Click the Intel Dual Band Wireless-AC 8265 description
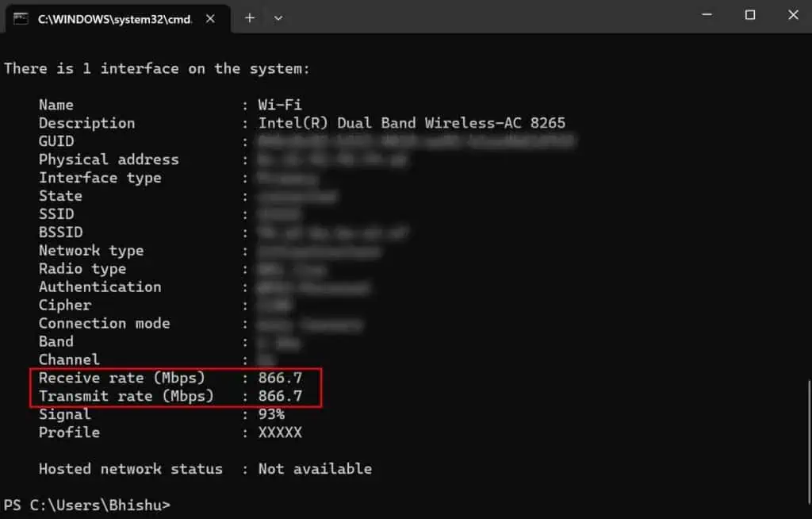This screenshot has width=812, height=519. 412,122
